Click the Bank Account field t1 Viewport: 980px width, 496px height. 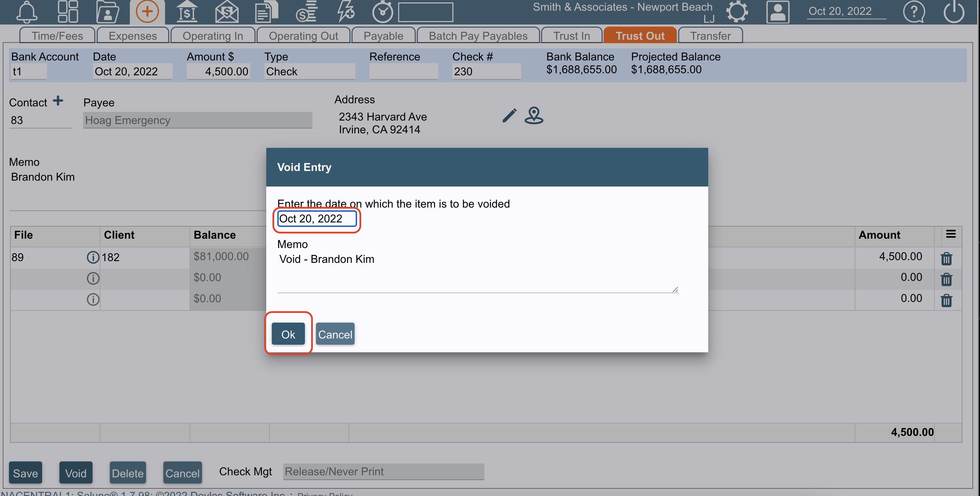[29, 71]
